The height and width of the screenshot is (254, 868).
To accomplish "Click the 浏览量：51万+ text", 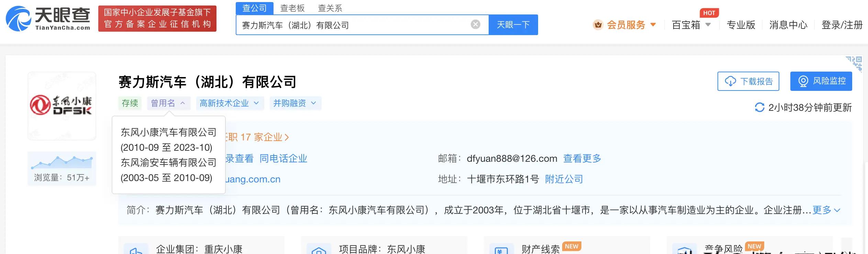I will [x=62, y=178].
